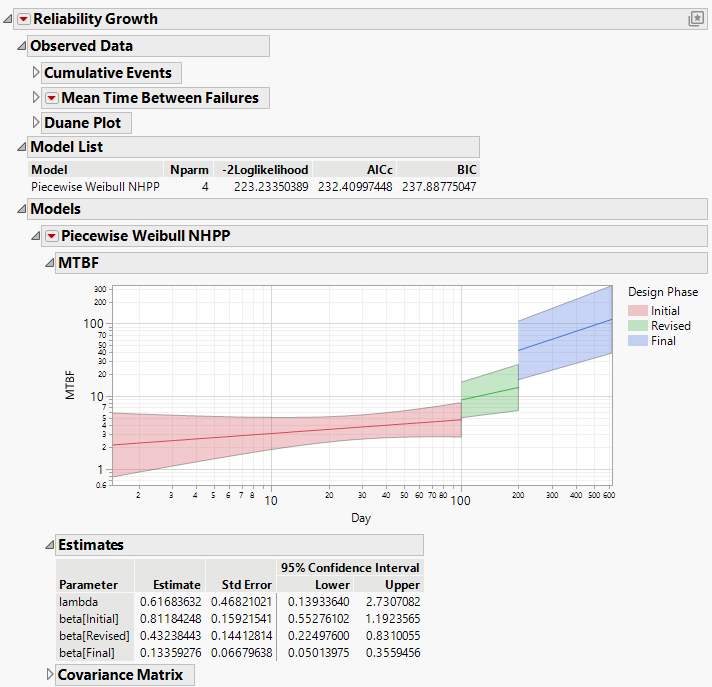This screenshot has width=712, height=687.
Task: Collapse the Models section
Action: (22, 210)
